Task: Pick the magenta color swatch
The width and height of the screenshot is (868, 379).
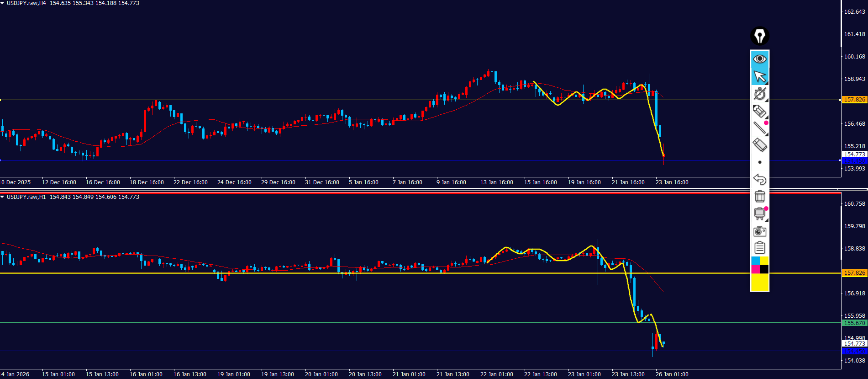Action: pyautogui.click(x=755, y=269)
